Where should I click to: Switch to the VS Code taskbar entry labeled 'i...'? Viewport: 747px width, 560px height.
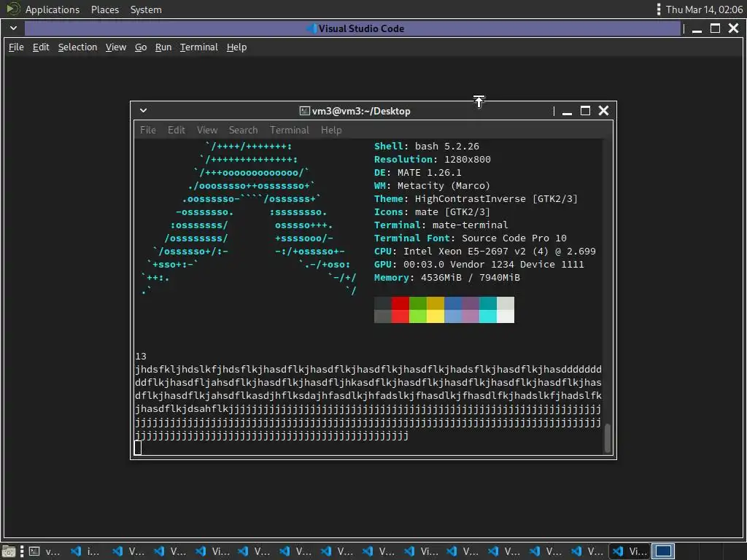tap(85, 551)
